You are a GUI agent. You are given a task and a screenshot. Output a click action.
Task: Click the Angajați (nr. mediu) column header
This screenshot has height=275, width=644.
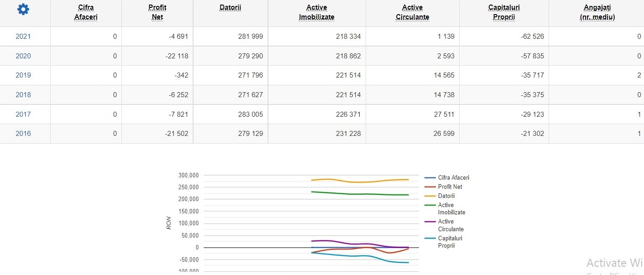point(597,12)
